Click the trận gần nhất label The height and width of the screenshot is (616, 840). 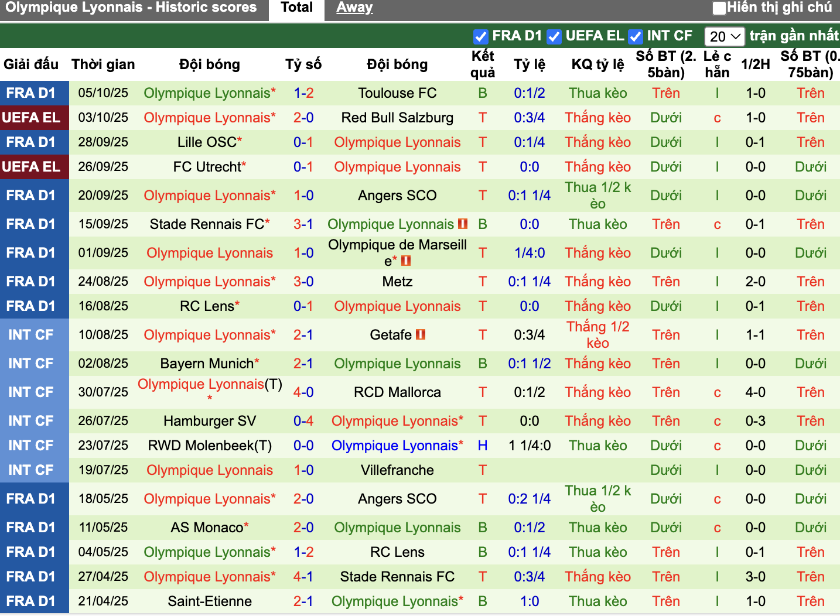pyautogui.click(x=794, y=36)
